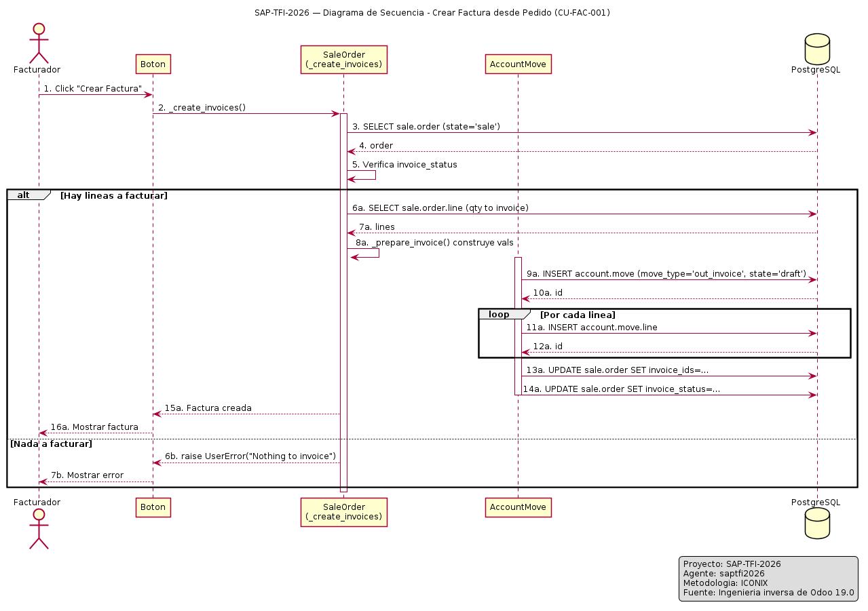Screen dimensions: 868x611
Task: Click the guard [Nada a facturar]
Action: [51, 444]
